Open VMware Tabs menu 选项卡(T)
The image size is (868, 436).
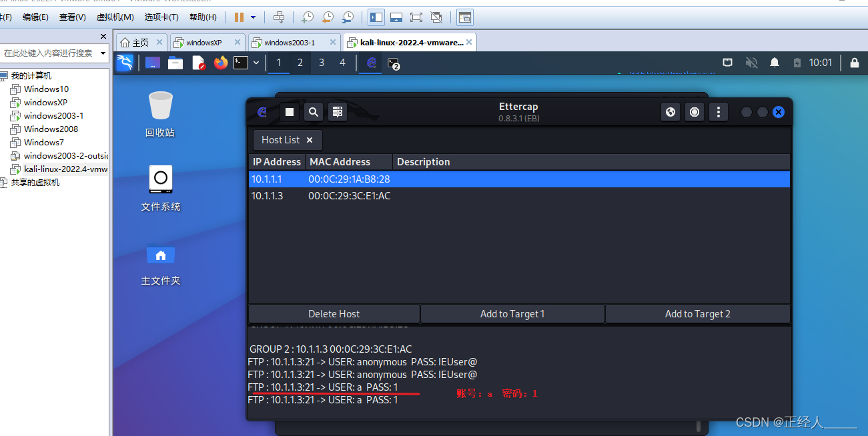click(x=161, y=17)
